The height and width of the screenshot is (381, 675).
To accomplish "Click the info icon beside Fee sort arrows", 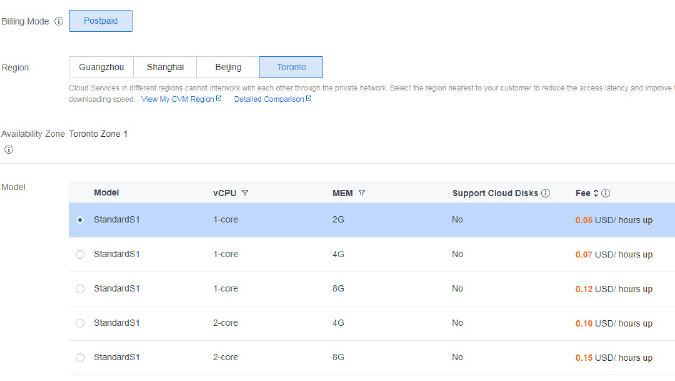I will click(605, 193).
